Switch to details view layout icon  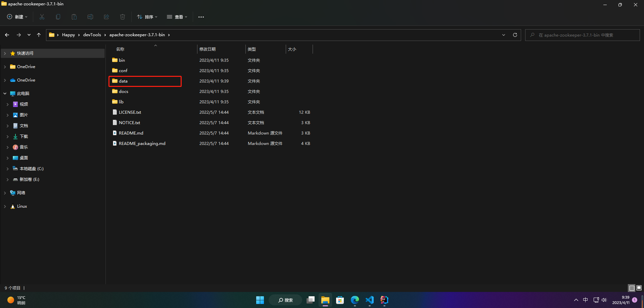pyautogui.click(x=632, y=288)
